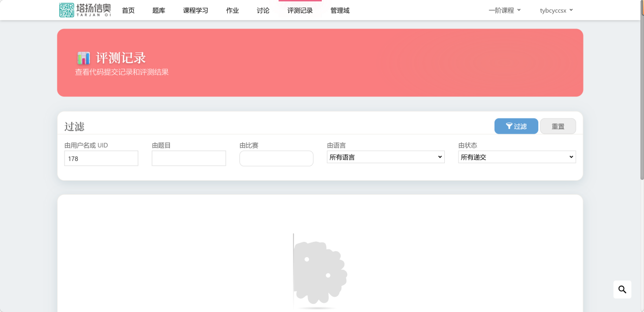The height and width of the screenshot is (312, 644).
Task: Apply filters with the 过滤 button
Action: 516,126
